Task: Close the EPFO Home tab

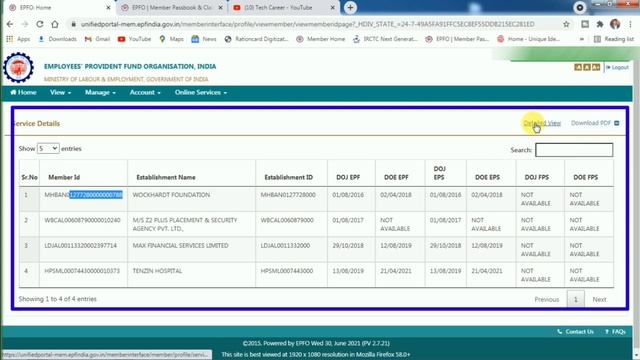Action: (x=108, y=7)
